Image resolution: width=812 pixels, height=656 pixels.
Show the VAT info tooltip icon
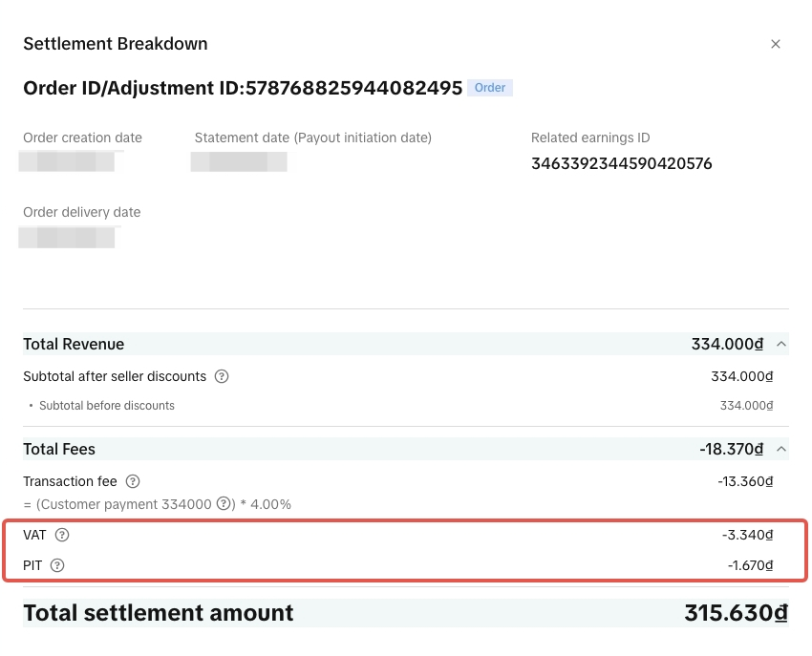tap(62, 535)
